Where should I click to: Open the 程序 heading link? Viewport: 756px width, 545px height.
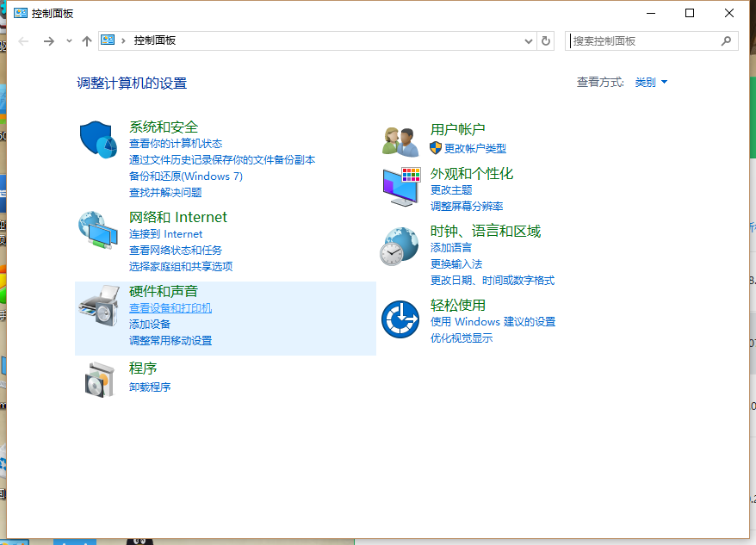143,368
